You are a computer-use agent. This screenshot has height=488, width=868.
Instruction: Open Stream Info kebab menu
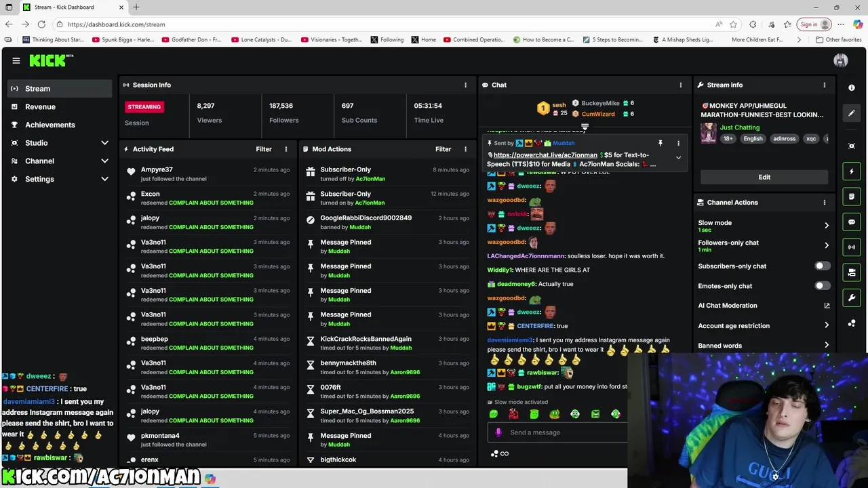point(825,85)
